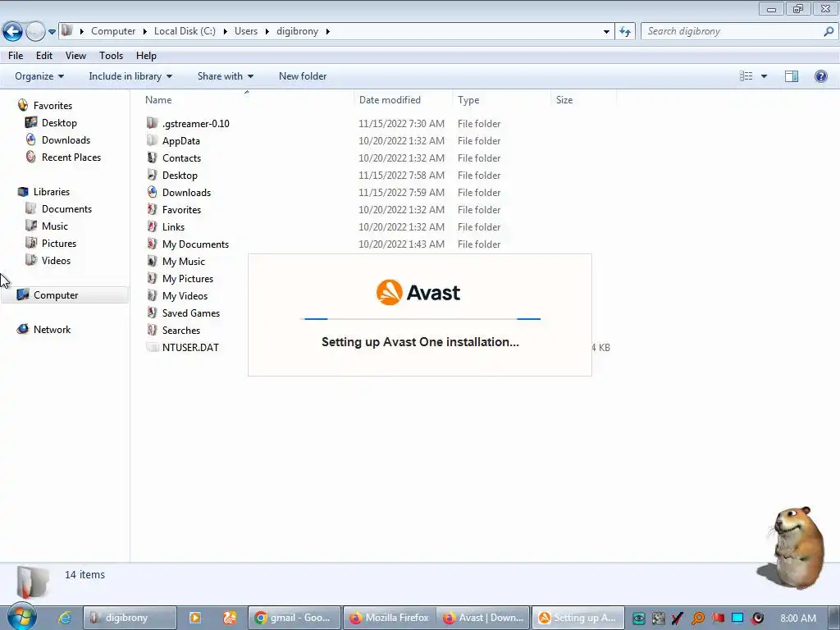Select the Links folder icon
Screen dimensions: 840x630
coord(152,226)
